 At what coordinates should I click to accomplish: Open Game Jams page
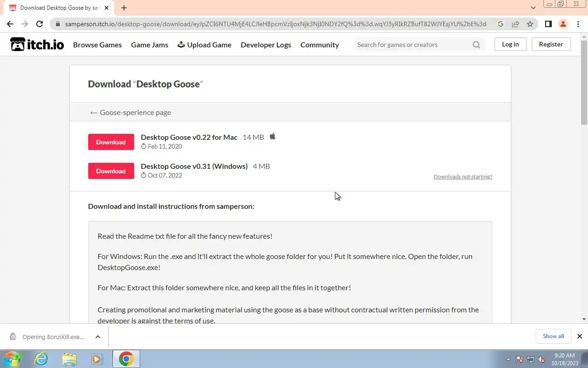click(149, 45)
